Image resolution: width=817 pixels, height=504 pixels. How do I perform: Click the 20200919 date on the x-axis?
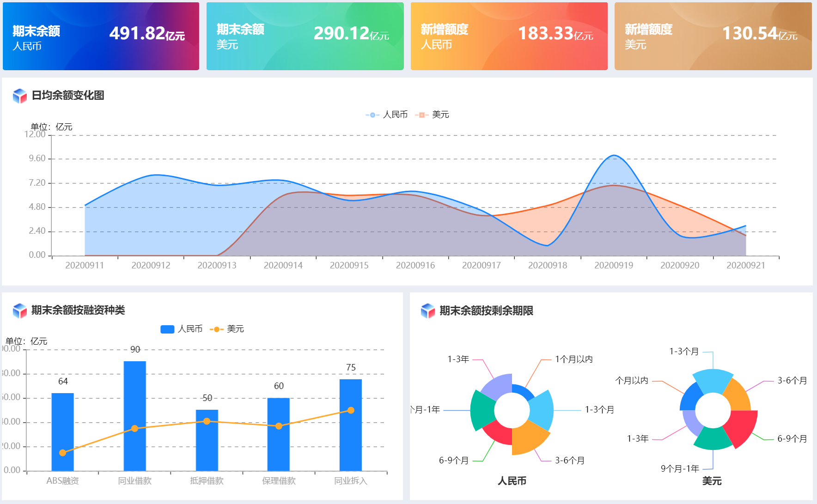pos(614,266)
